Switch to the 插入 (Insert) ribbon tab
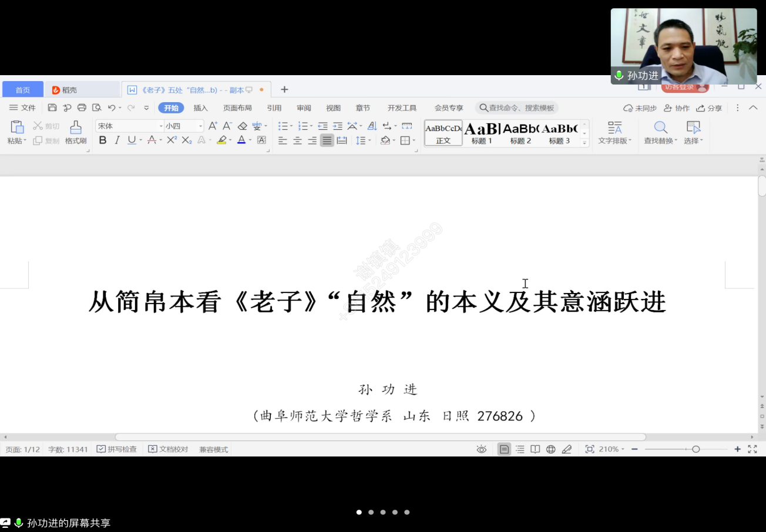The height and width of the screenshot is (532, 766). pyautogui.click(x=201, y=108)
